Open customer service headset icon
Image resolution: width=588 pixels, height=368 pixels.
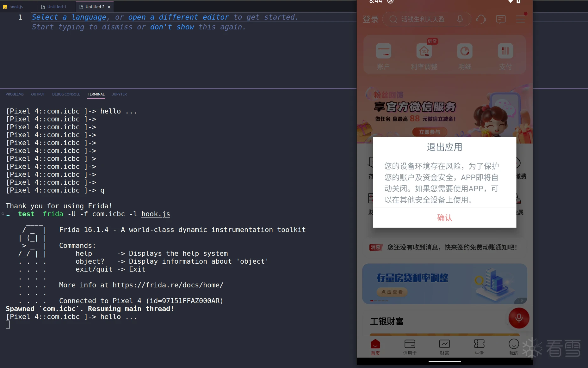point(481,19)
